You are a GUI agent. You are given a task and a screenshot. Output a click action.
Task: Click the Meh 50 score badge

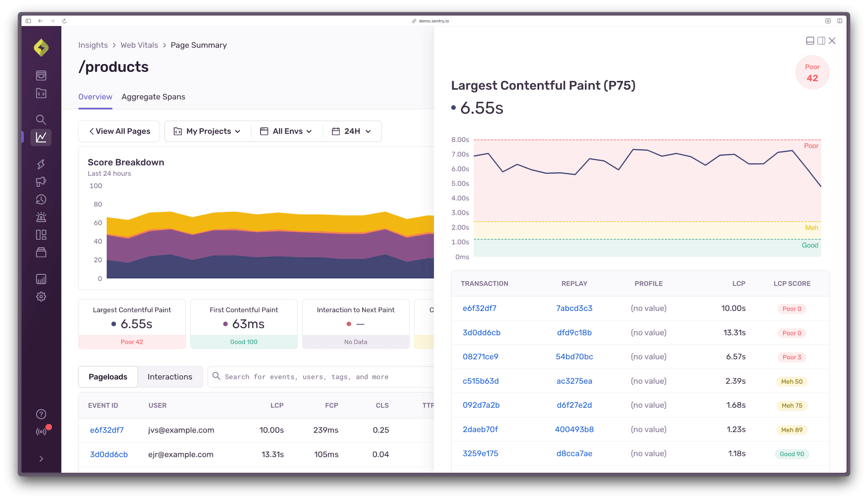(x=792, y=382)
